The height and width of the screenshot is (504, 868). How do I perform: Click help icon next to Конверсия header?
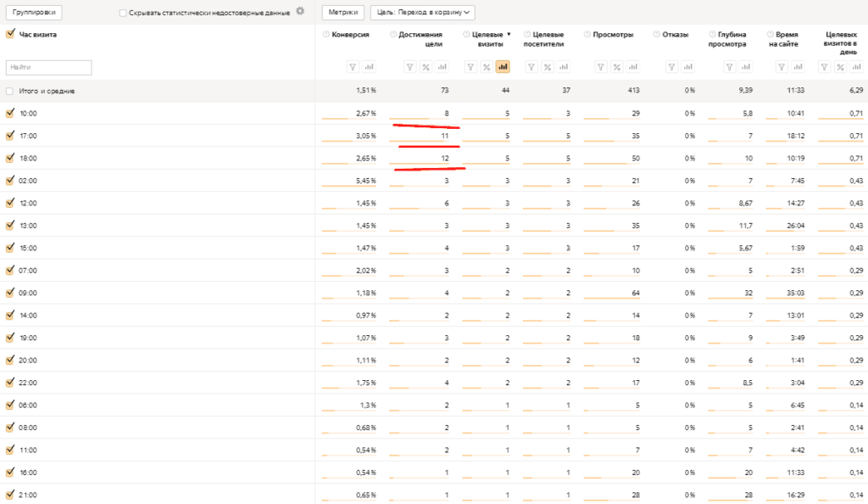pyautogui.click(x=326, y=35)
